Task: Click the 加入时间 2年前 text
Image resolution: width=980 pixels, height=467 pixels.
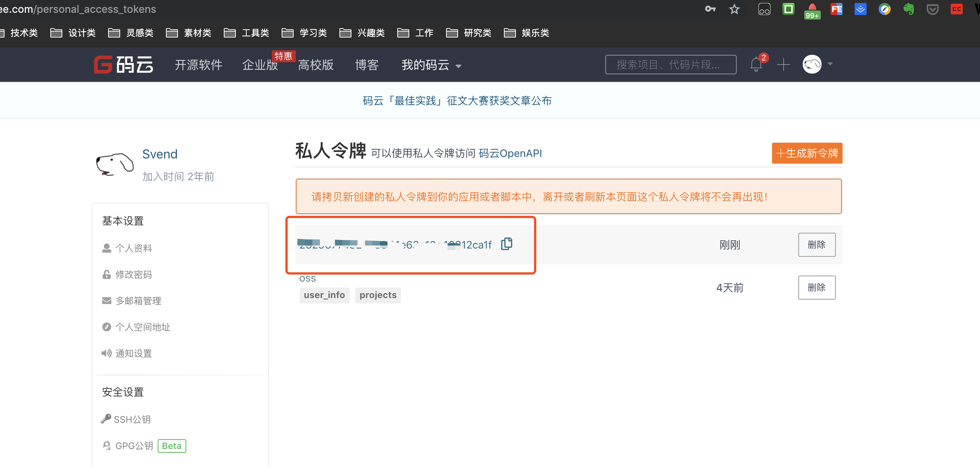Action: tap(178, 176)
